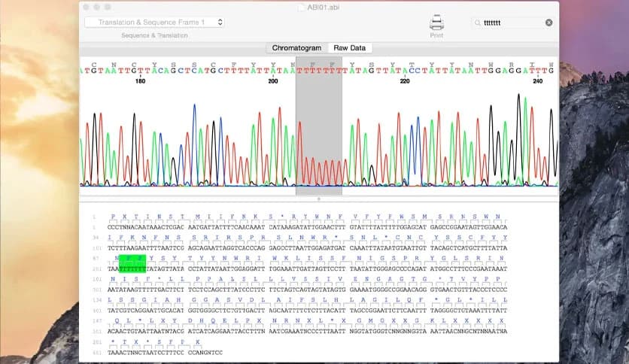Minimize the window with the yellow button

pyautogui.click(x=97, y=6)
